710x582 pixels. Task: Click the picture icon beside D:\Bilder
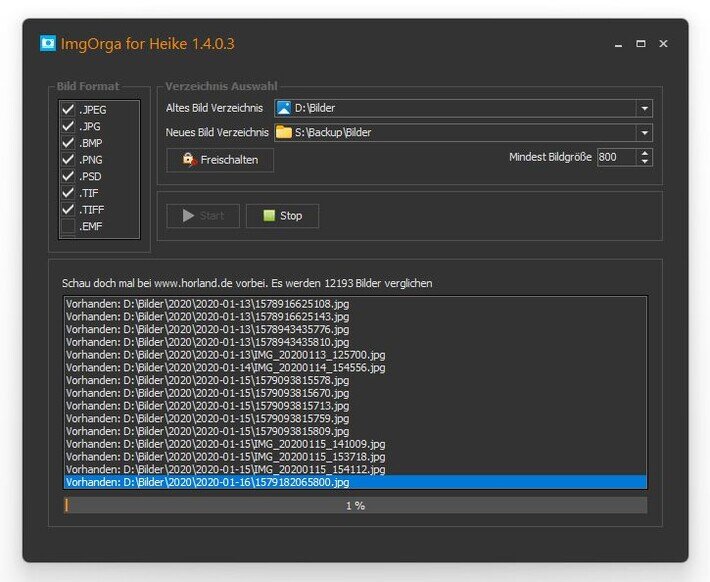click(283, 108)
